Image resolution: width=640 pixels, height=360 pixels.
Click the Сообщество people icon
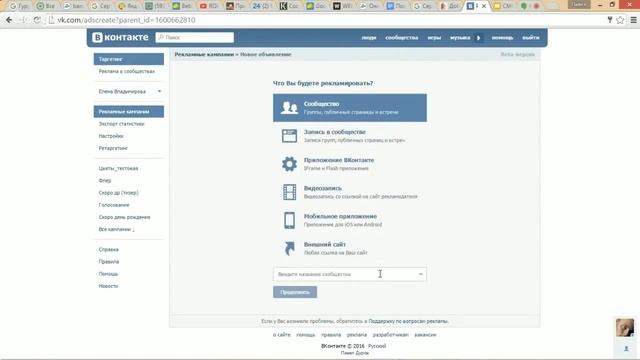point(289,108)
